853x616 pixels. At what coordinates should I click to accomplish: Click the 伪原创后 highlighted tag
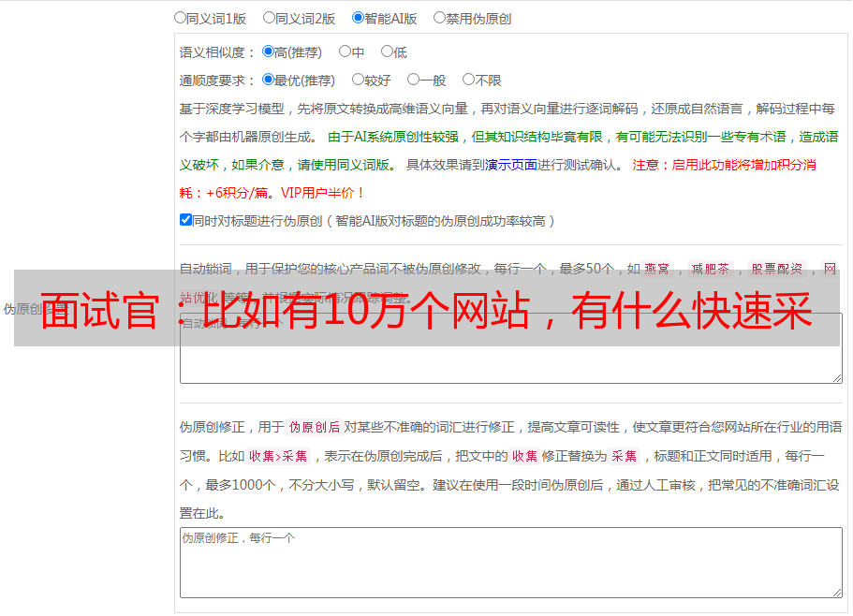click(315, 427)
